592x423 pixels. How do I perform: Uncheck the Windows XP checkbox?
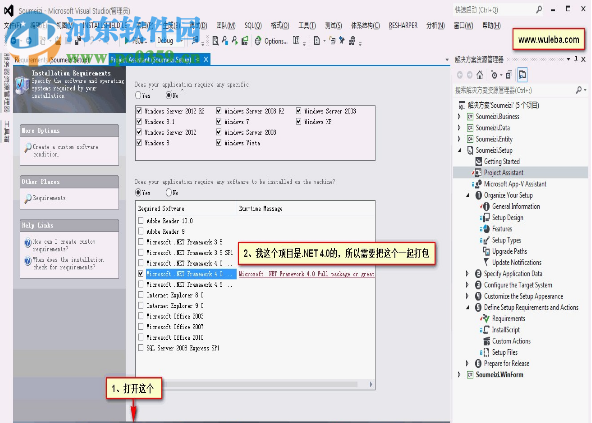299,122
